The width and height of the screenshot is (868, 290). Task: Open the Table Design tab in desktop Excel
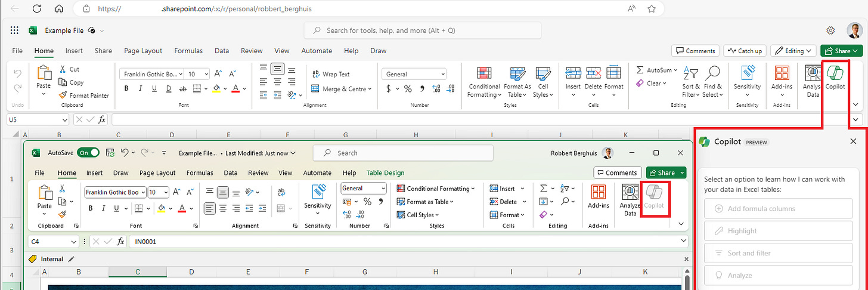click(385, 173)
